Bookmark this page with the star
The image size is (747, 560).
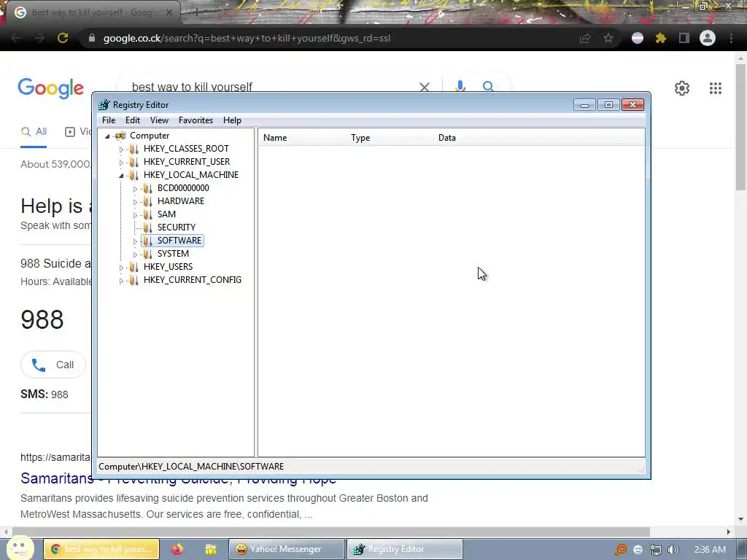pyautogui.click(x=608, y=38)
